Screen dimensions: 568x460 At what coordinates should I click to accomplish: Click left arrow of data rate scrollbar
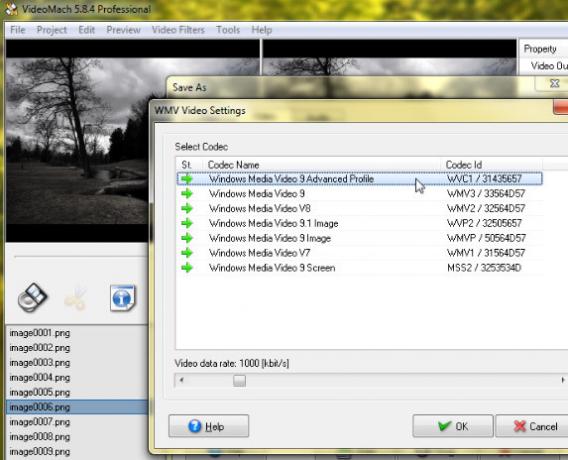point(181,380)
